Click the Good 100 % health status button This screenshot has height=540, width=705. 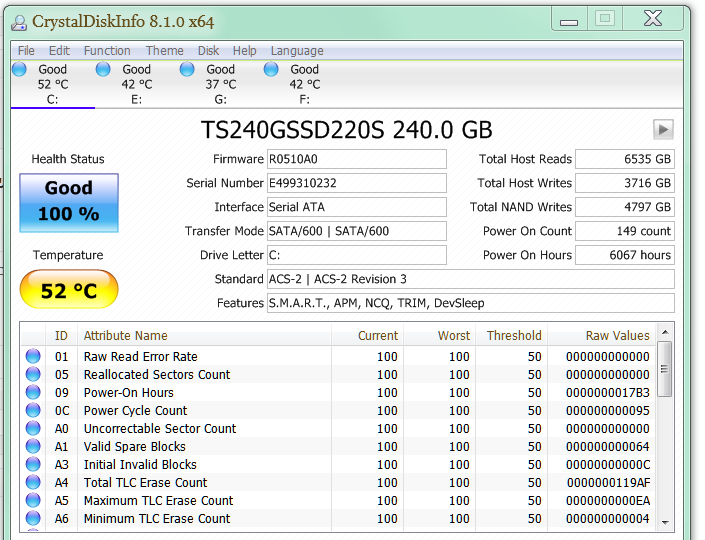[x=69, y=203]
